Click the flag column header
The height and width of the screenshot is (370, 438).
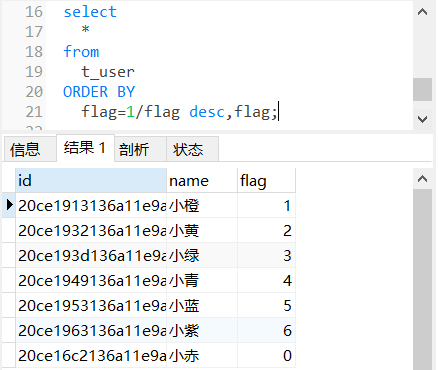point(266,180)
